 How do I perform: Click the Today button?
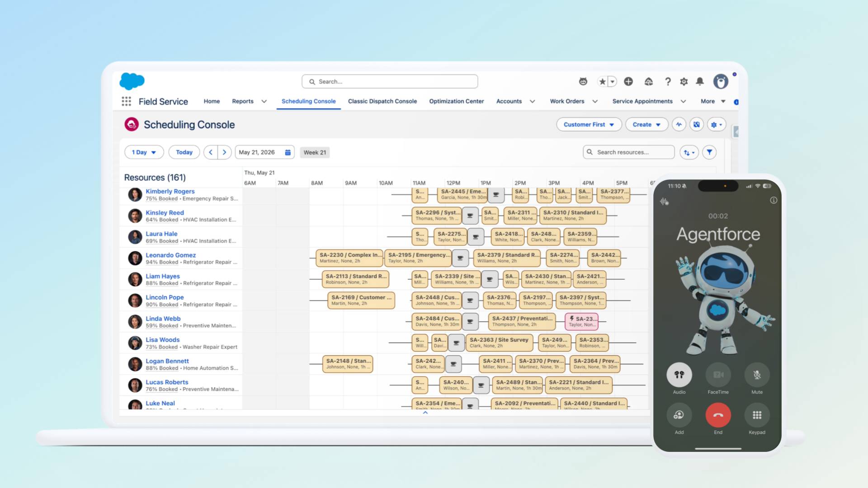click(x=184, y=152)
